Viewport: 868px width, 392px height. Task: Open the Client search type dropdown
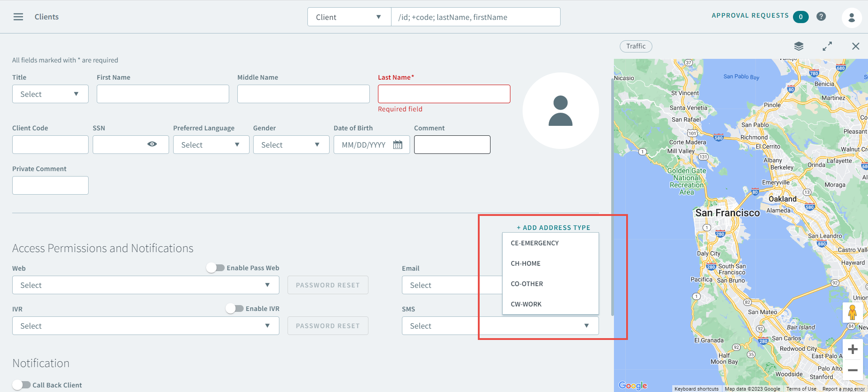pyautogui.click(x=349, y=17)
